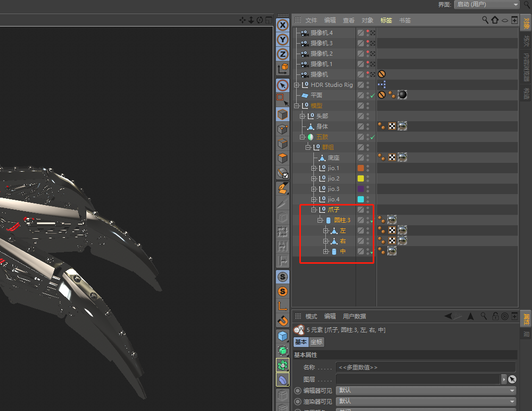Toggle the 编辑器可见 radio button
This screenshot has height=411, width=532.
point(298,391)
